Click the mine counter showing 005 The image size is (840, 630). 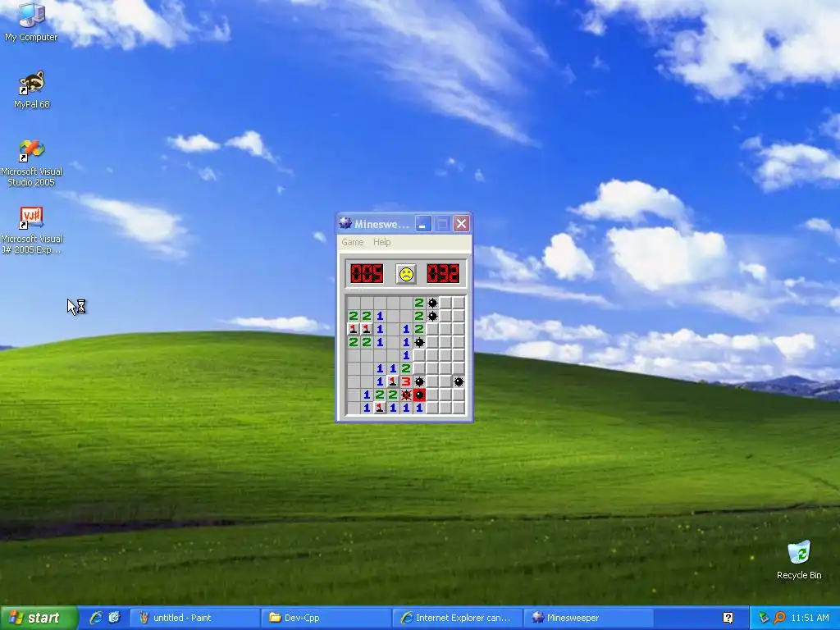tap(367, 274)
